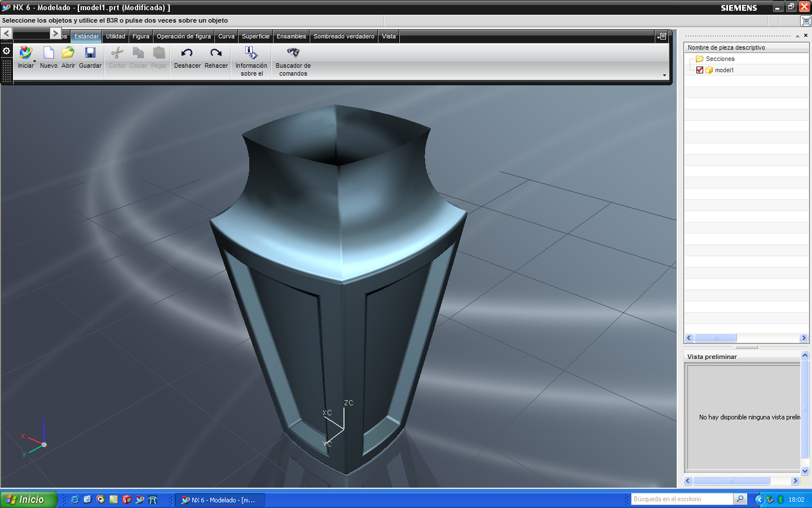Click the model1 part cube icon
The image size is (812, 508).
click(x=709, y=70)
